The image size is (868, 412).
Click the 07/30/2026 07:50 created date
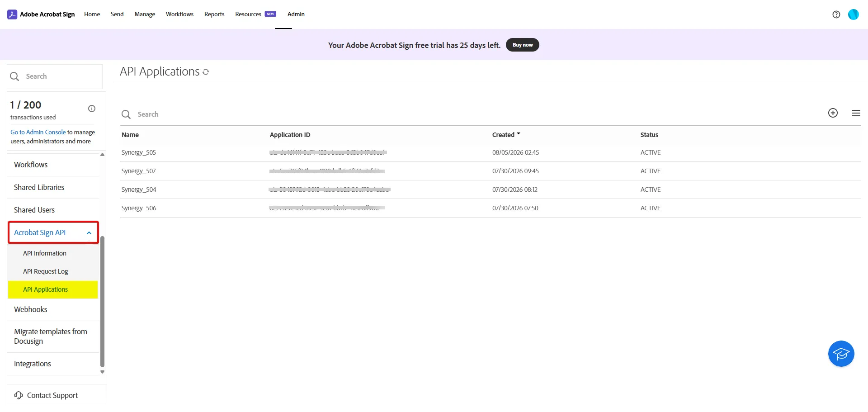tap(515, 208)
